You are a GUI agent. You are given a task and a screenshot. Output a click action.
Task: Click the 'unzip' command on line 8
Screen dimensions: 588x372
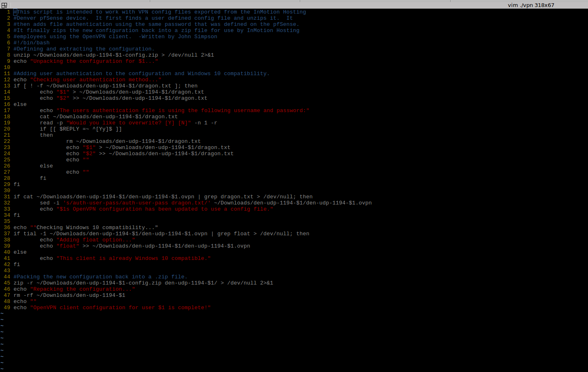coord(21,55)
